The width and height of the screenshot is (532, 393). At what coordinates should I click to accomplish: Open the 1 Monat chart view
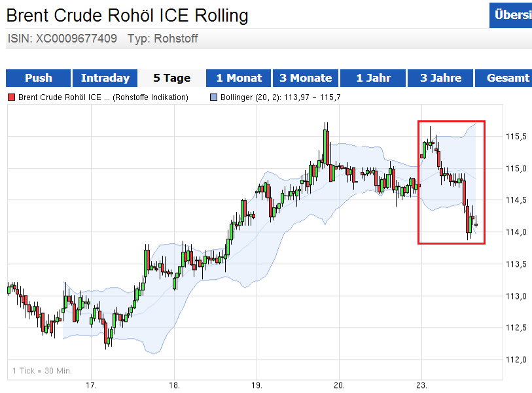[238, 78]
